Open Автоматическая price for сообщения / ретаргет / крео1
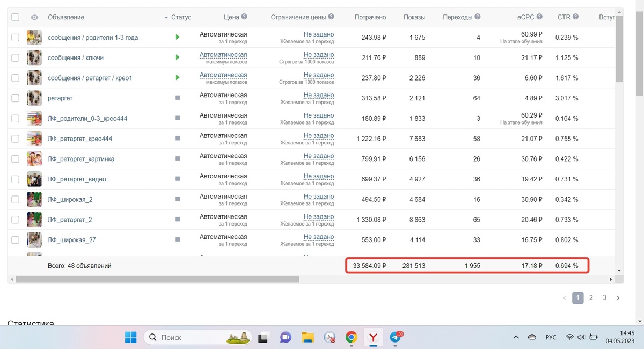This screenshot has height=349, width=644. tap(223, 75)
